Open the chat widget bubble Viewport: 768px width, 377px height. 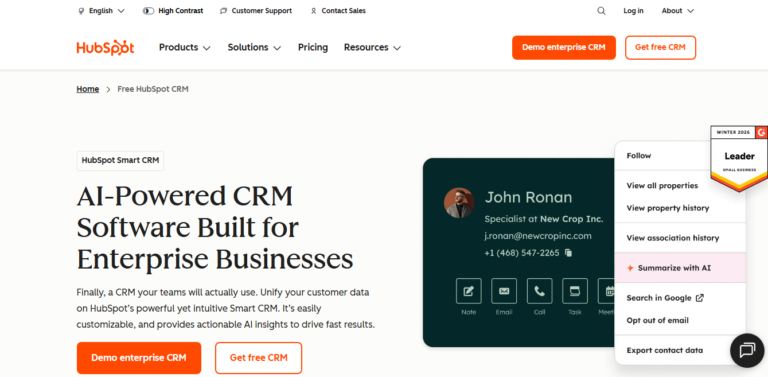pos(747,351)
